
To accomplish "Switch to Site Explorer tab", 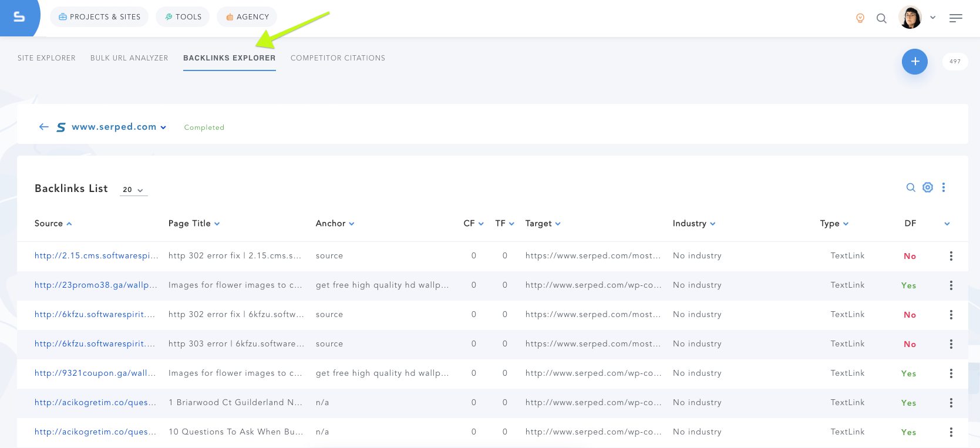I will click(x=46, y=58).
